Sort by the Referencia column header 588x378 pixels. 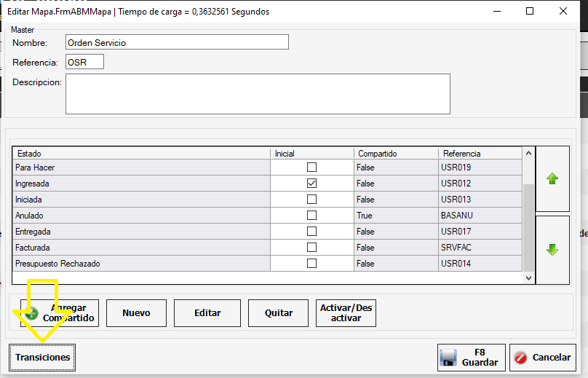480,154
